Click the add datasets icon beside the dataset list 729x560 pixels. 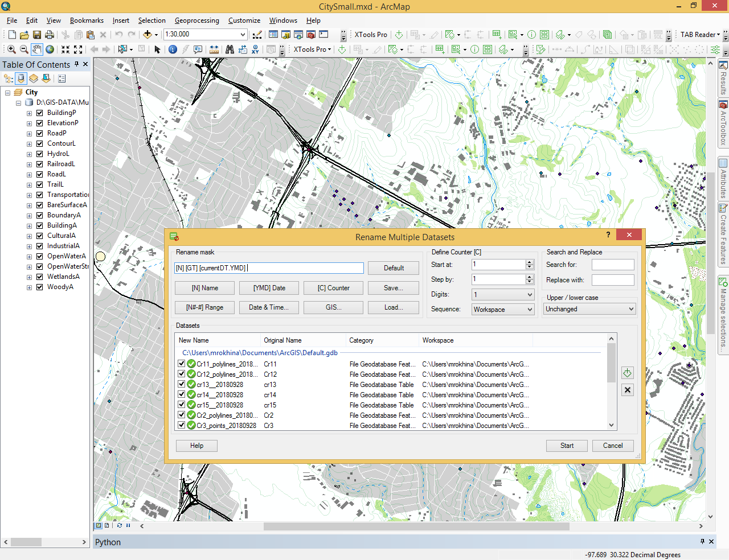click(627, 373)
